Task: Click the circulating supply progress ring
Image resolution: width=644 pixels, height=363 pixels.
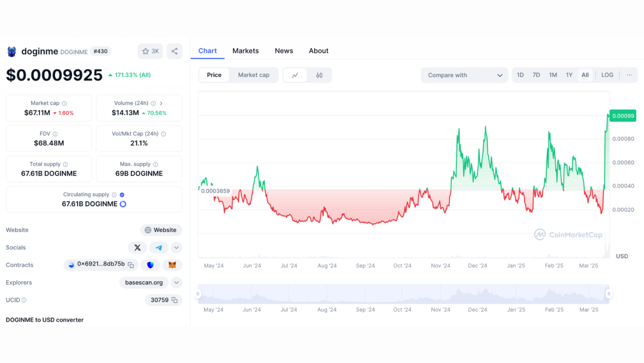Action: (123, 204)
